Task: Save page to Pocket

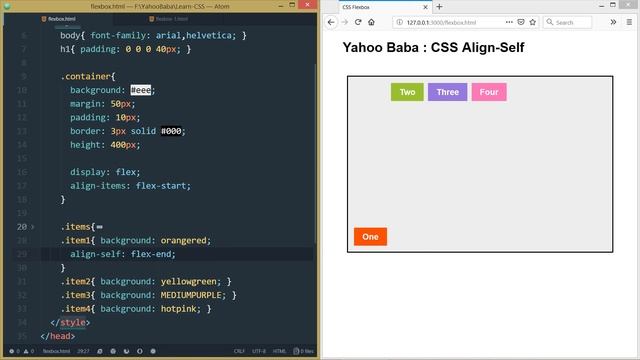Action: click(x=521, y=22)
